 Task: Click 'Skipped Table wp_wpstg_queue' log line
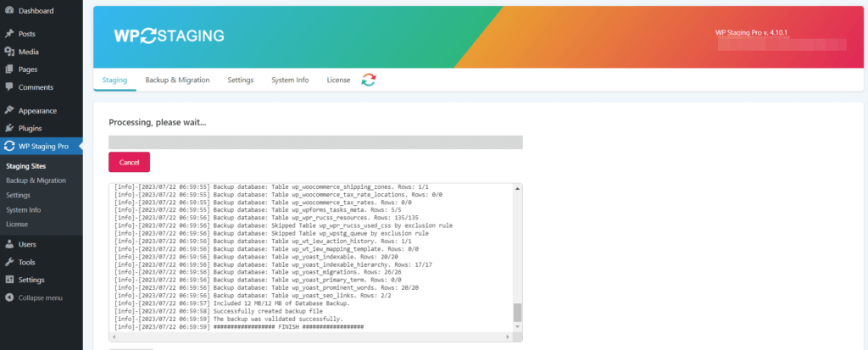[271, 234]
